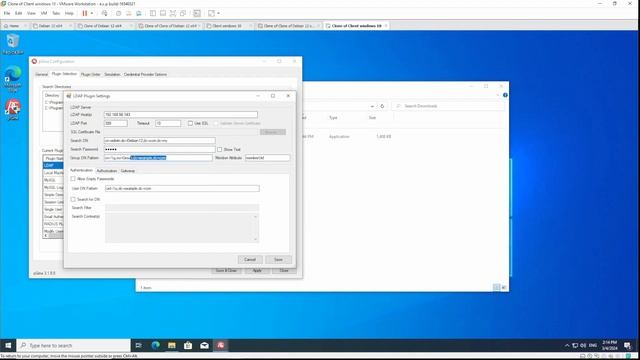Screen dimensions: 640x360
Task: Switch to the Authorization tab
Action: tap(107, 171)
